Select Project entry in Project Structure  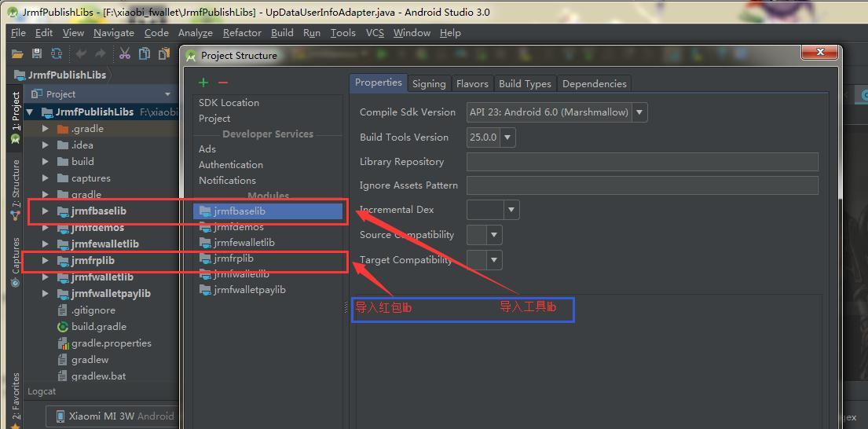[214, 119]
